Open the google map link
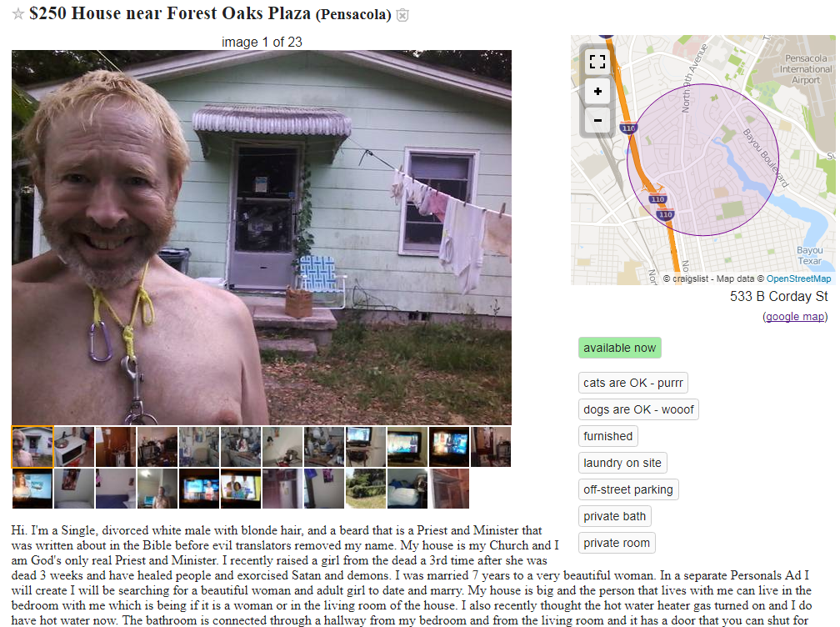 pyautogui.click(x=795, y=316)
